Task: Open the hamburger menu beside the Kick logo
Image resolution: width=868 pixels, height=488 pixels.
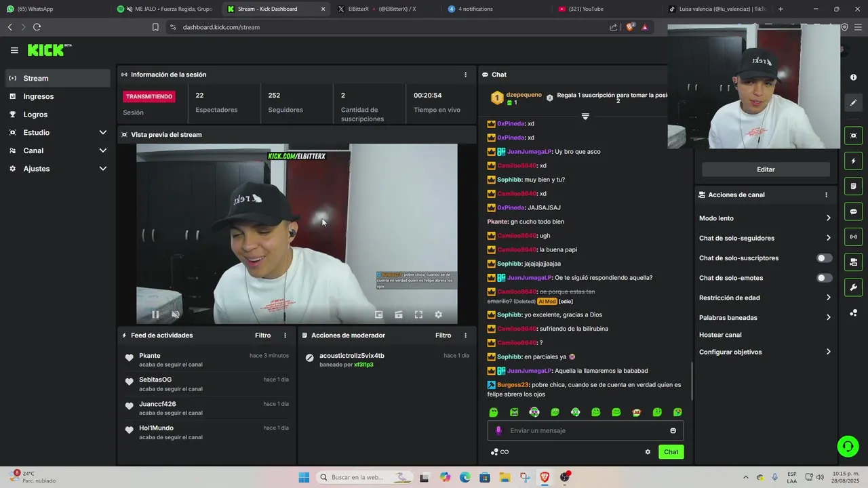Action: pyautogui.click(x=14, y=50)
